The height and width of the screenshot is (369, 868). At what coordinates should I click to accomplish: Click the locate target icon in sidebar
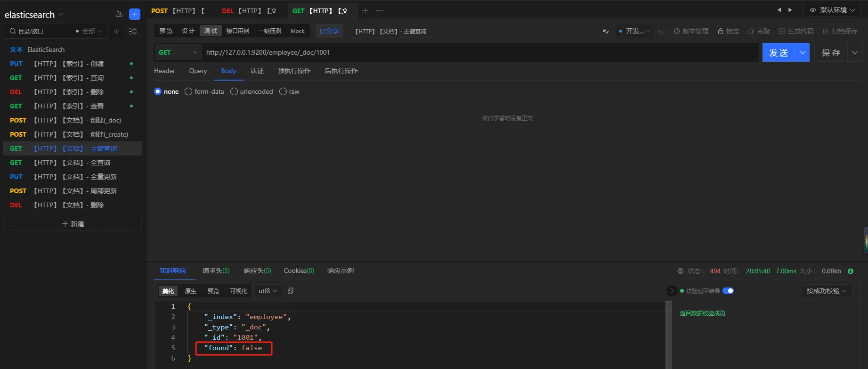click(x=117, y=31)
